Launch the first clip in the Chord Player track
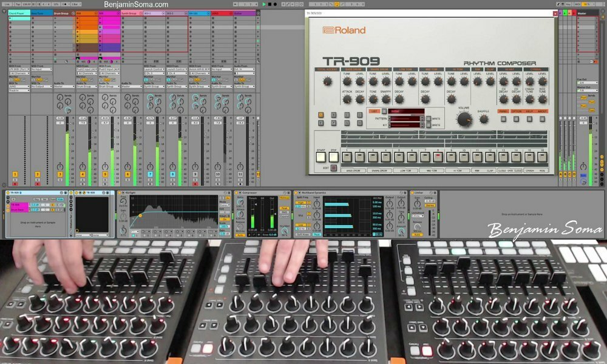 [10, 18]
